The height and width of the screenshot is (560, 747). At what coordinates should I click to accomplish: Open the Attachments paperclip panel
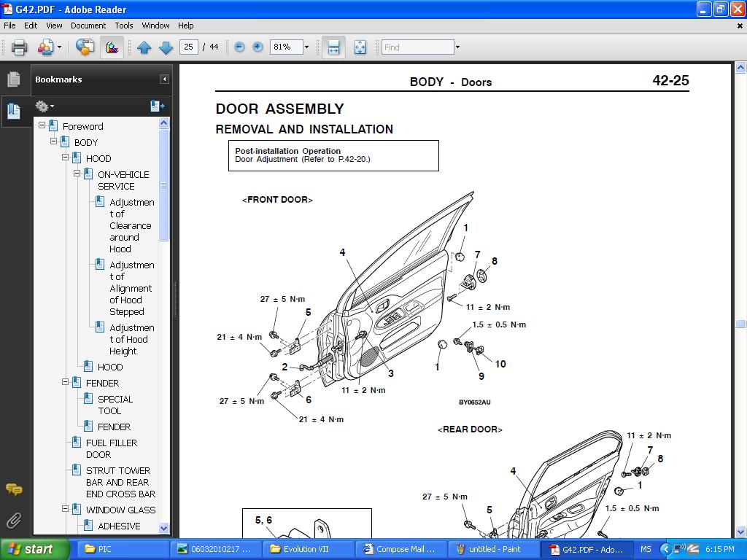[13, 520]
